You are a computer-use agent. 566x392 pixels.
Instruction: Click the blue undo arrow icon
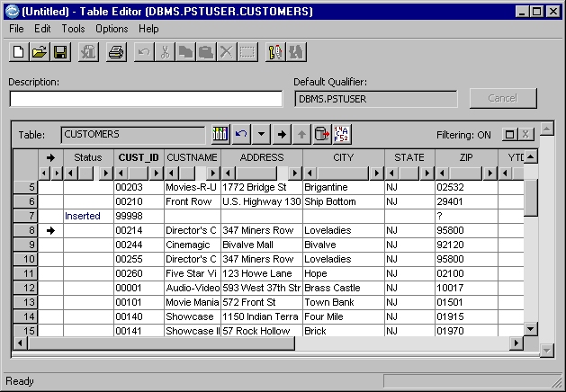point(240,135)
